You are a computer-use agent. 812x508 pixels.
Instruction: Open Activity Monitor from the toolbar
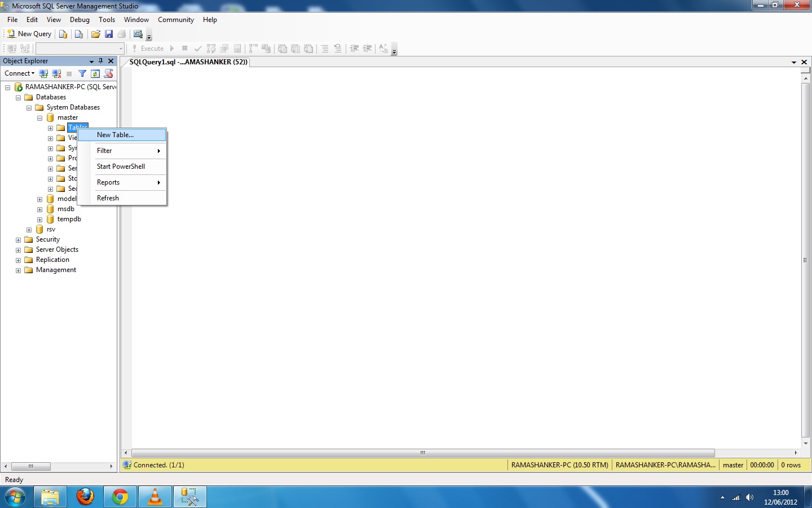tap(138, 34)
